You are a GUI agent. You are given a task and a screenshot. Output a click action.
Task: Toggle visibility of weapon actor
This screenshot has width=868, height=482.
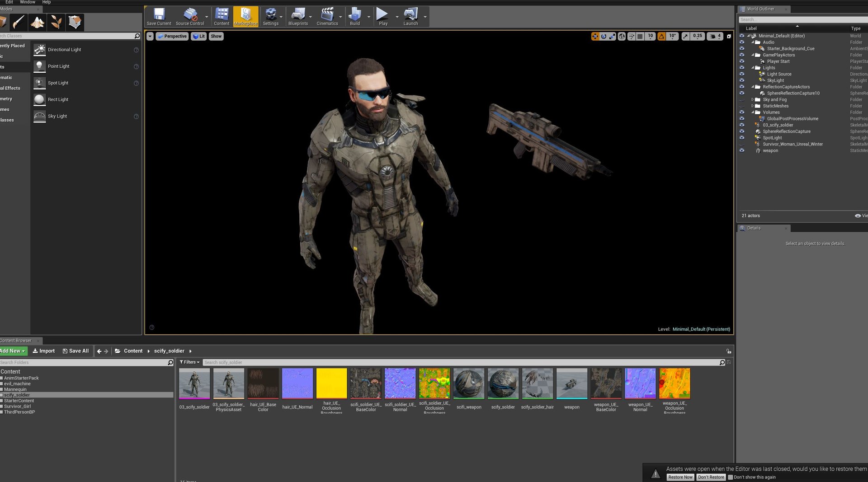tap(741, 150)
